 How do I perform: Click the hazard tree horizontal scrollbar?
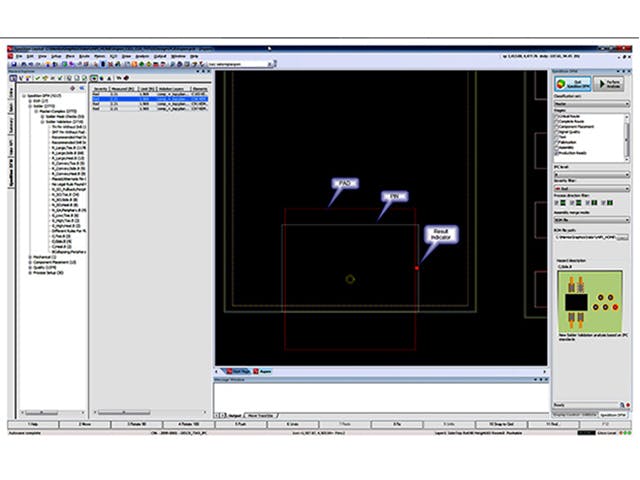[53, 413]
